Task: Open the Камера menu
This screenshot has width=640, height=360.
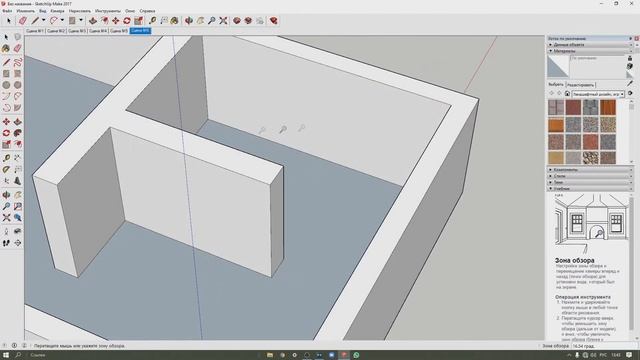Action: point(57,11)
